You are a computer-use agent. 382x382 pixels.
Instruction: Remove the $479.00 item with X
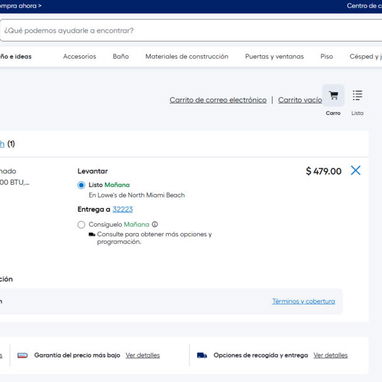point(355,171)
